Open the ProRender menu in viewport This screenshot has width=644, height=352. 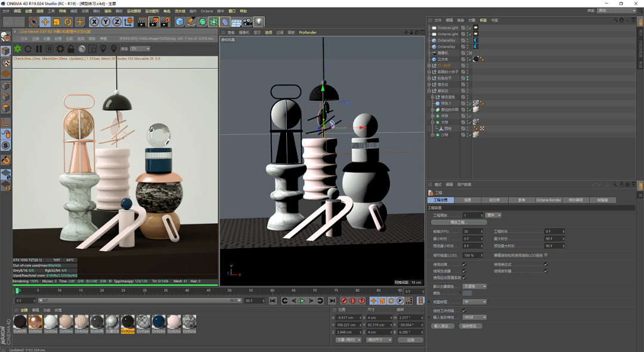[308, 32]
